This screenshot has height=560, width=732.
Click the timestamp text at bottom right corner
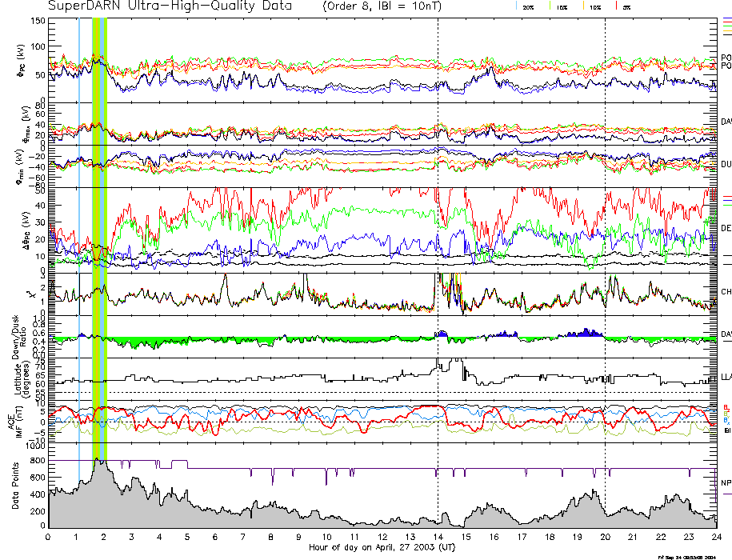click(692, 556)
